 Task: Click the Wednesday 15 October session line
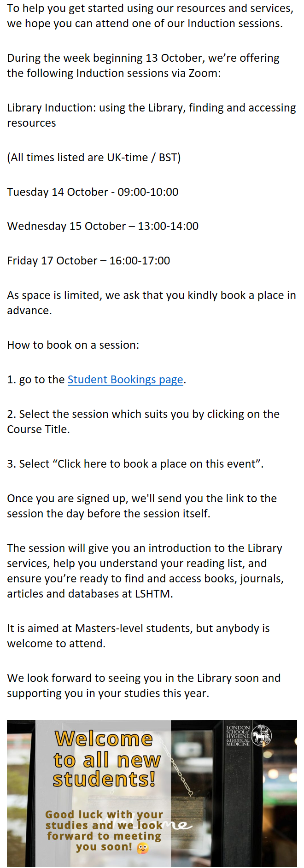tap(103, 226)
